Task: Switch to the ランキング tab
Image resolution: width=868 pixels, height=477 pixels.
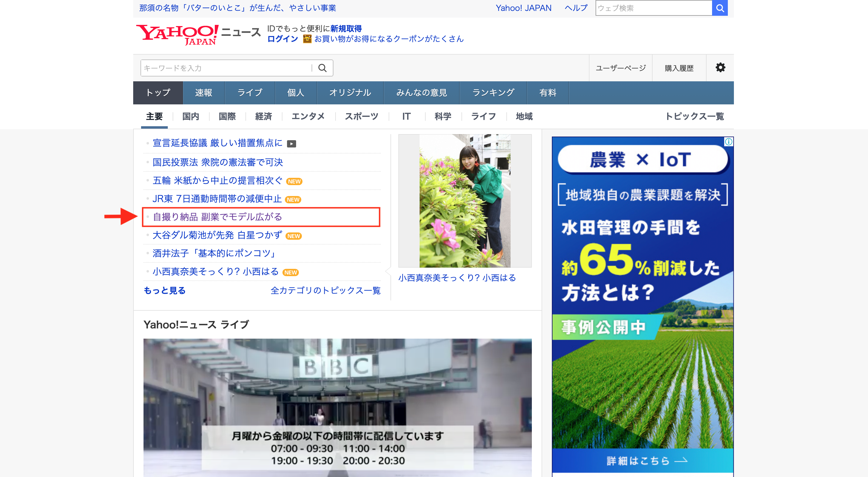Action: point(493,93)
